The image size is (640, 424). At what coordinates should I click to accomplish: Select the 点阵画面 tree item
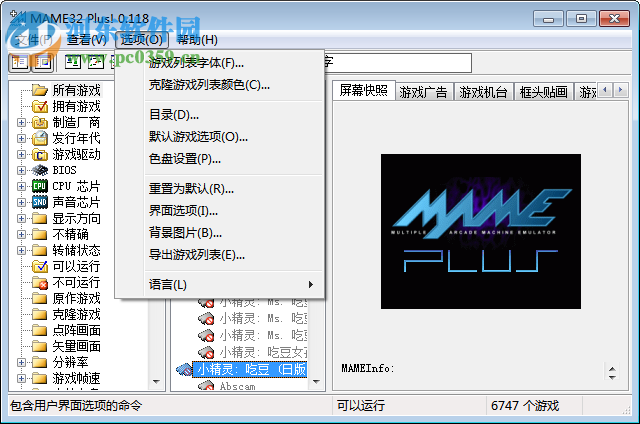tap(76, 330)
